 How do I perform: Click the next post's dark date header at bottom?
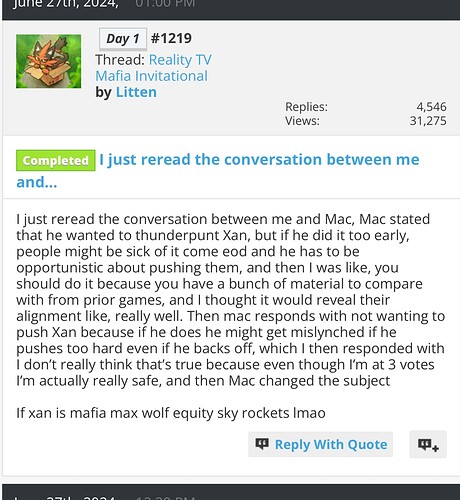[231, 492]
